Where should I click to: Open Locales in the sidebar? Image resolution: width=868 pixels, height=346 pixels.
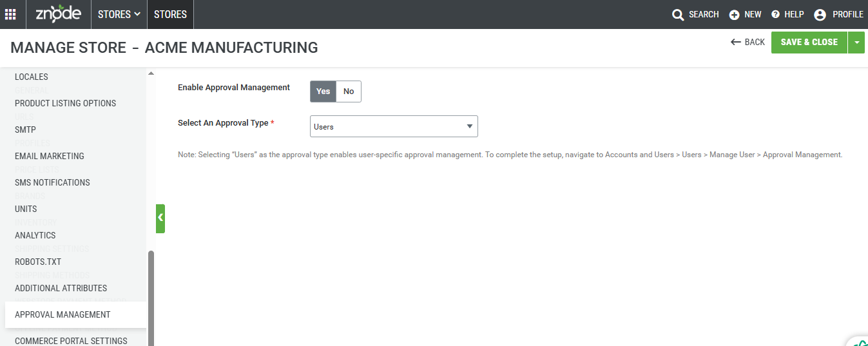point(32,77)
